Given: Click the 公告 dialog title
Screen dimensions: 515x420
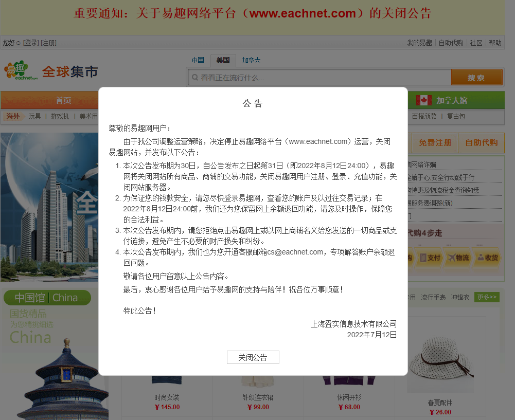Looking at the screenshot, I should pyautogui.click(x=253, y=104).
